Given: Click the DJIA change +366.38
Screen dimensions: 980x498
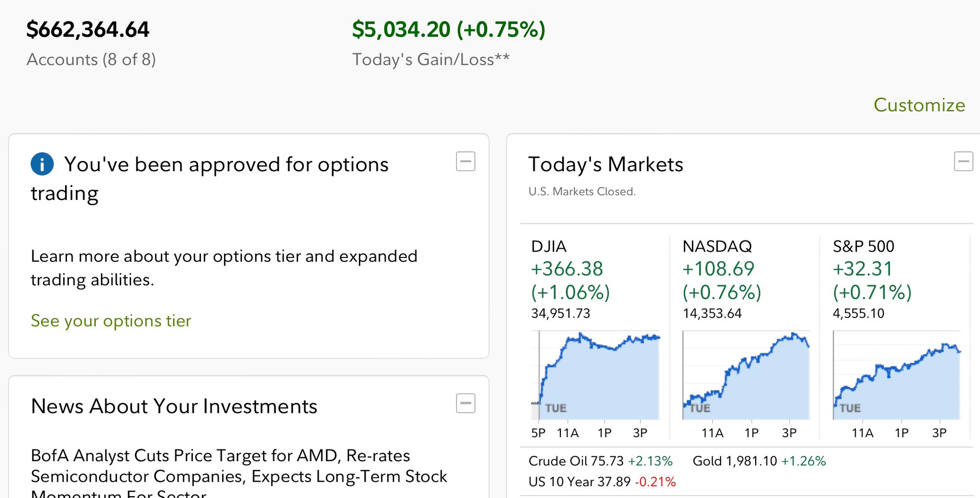Looking at the screenshot, I should (x=567, y=269).
